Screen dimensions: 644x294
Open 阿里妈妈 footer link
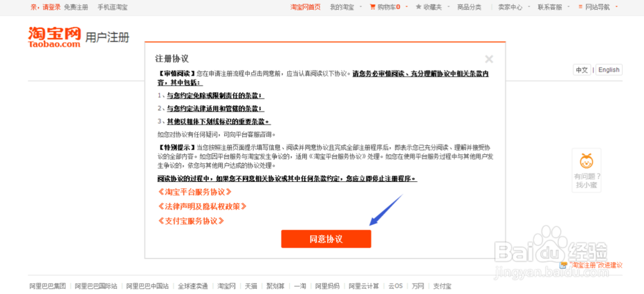(327, 286)
